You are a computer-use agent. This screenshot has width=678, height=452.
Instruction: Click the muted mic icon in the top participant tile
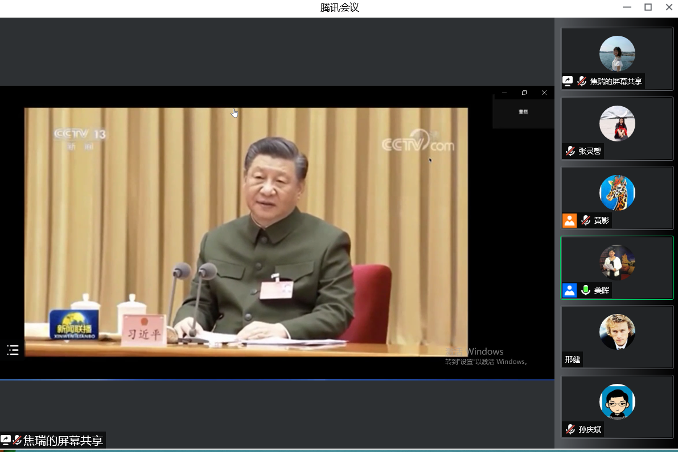(581, 81)
